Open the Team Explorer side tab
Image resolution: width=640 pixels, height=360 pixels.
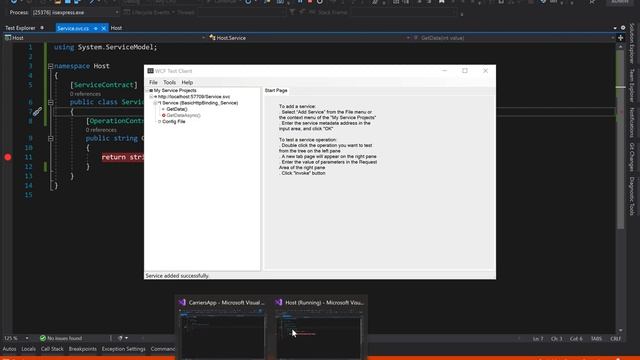tap(632, 85)
